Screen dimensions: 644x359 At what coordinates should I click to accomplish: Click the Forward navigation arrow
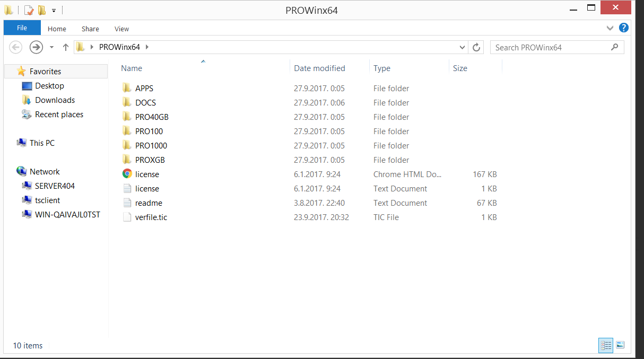click(x=36, y=47)
